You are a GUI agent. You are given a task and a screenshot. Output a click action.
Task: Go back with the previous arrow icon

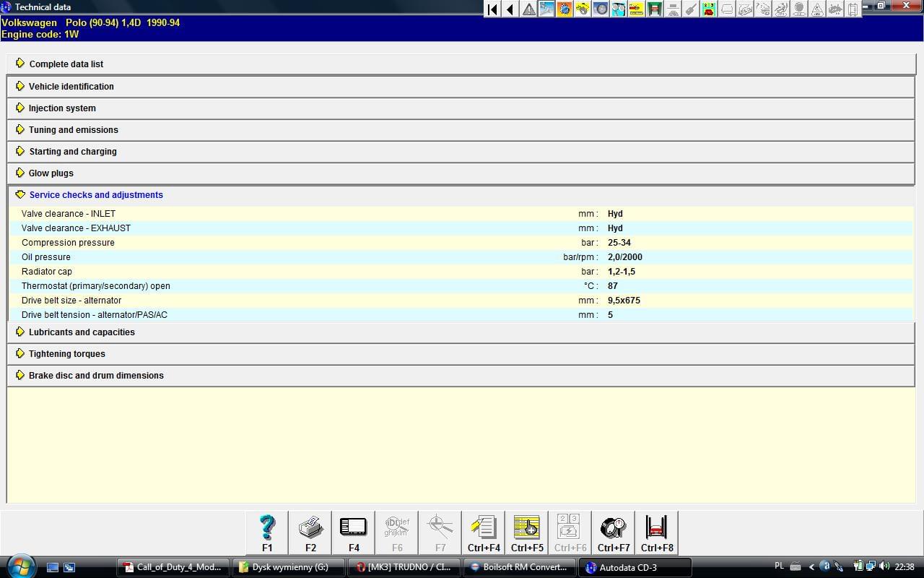[510, 9]
